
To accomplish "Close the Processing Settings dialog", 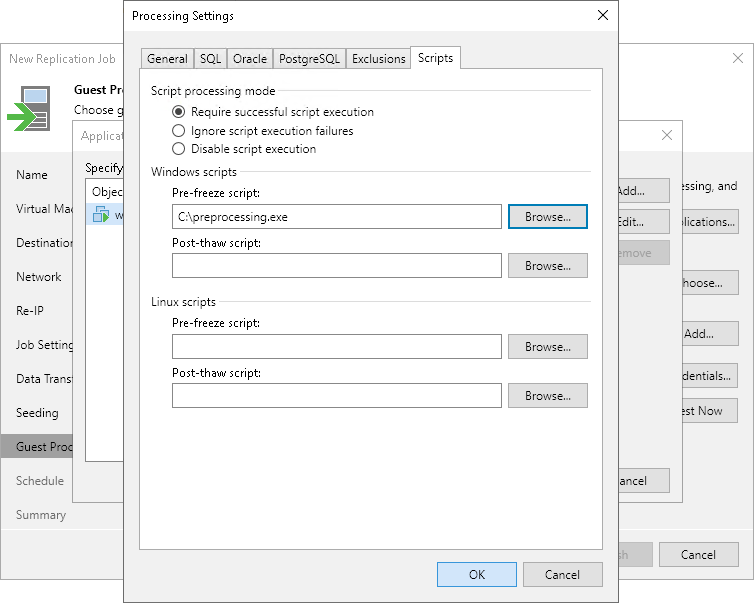I will [x=603, y=15].
